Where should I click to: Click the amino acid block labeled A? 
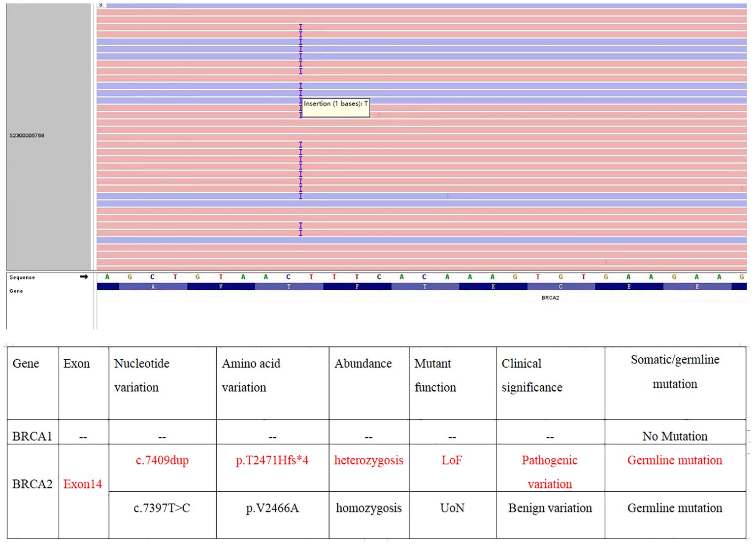pos(153,287)
